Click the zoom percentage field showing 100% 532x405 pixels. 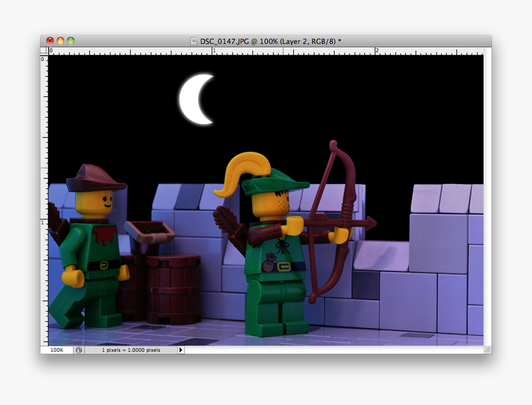click(57, 350)
